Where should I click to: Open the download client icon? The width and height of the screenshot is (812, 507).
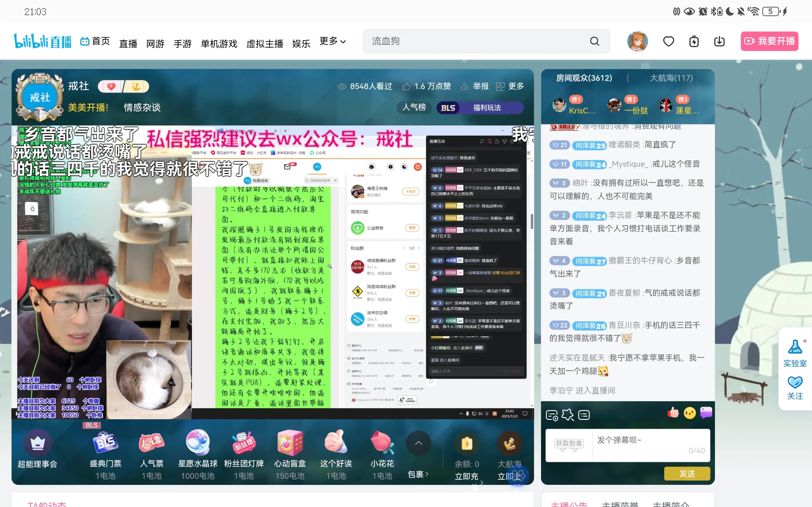point(719,41)
